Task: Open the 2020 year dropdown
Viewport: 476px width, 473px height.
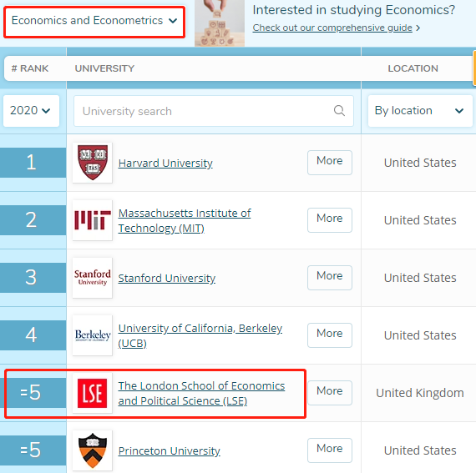Action: [31, 111]
